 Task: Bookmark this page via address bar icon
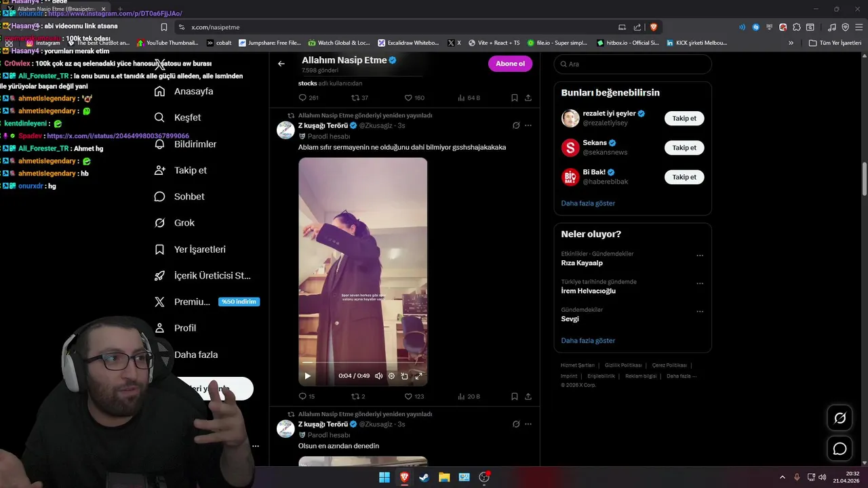(164, 27)
